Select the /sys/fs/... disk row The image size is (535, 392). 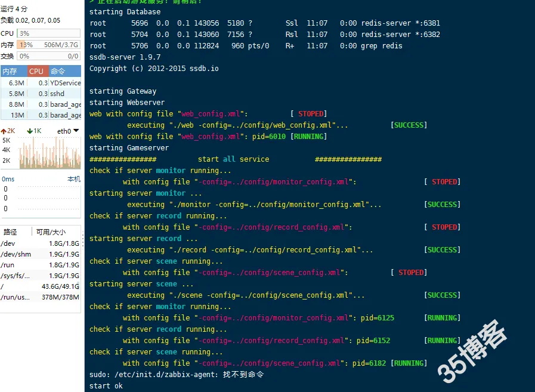(x=41, y=276)
